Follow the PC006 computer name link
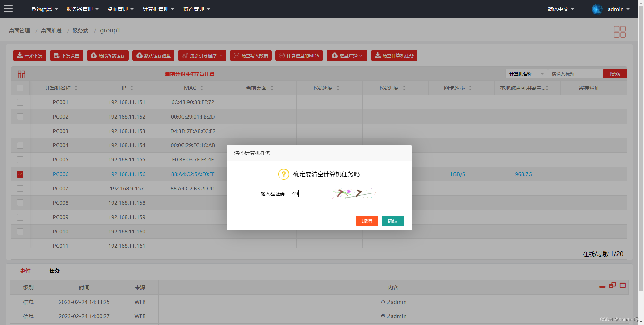644x325 pixels. 60,174
